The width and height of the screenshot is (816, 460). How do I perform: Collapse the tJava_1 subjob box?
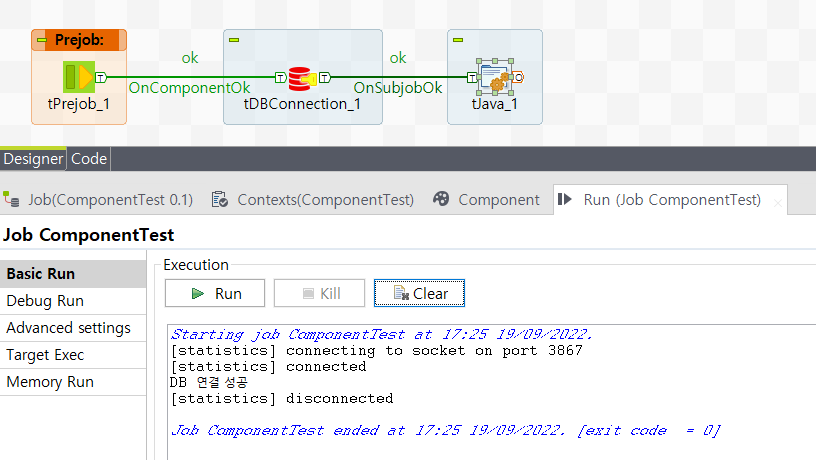click(458, 40)
